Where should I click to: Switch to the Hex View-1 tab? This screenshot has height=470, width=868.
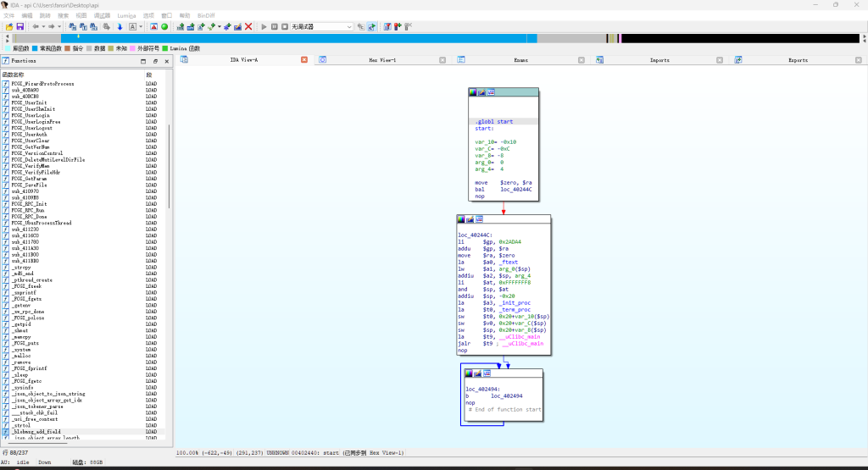tap(382, 60)
